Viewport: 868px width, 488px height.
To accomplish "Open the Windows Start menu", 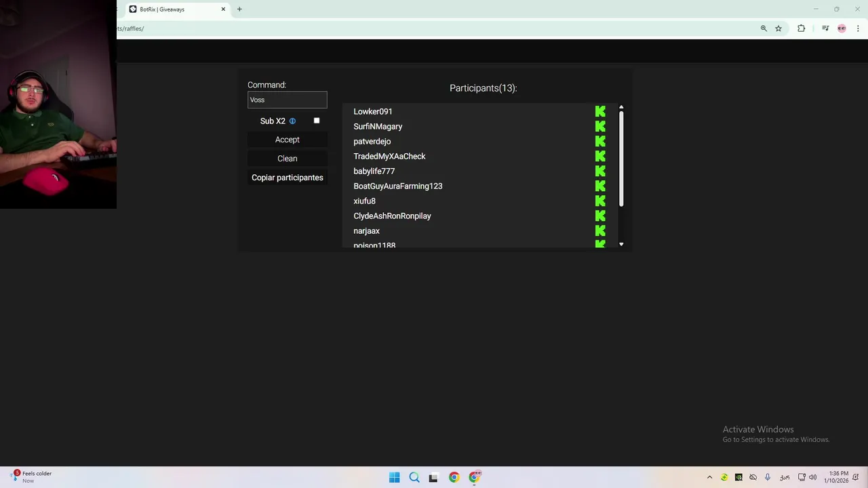I will [x=394, y=477].
